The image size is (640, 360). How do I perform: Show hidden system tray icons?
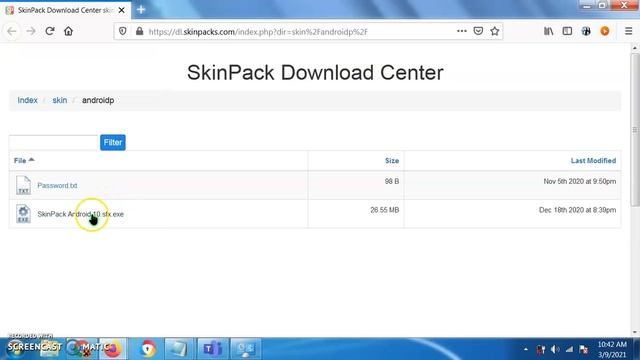526,349
